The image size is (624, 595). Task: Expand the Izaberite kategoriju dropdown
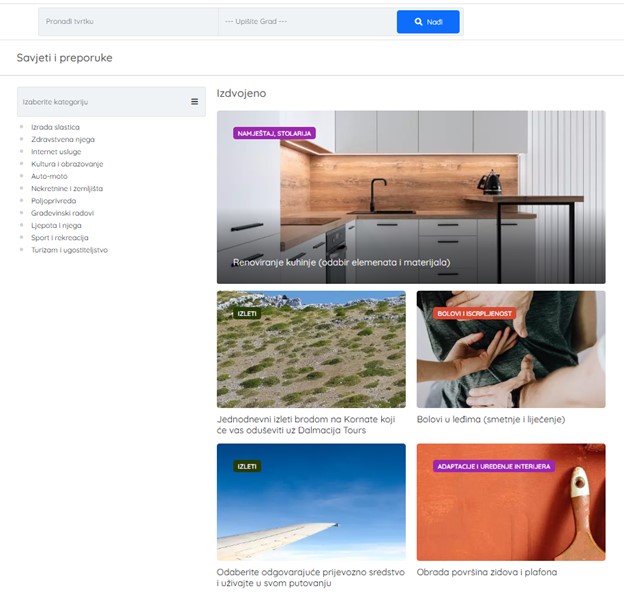[x=111, y=102]
